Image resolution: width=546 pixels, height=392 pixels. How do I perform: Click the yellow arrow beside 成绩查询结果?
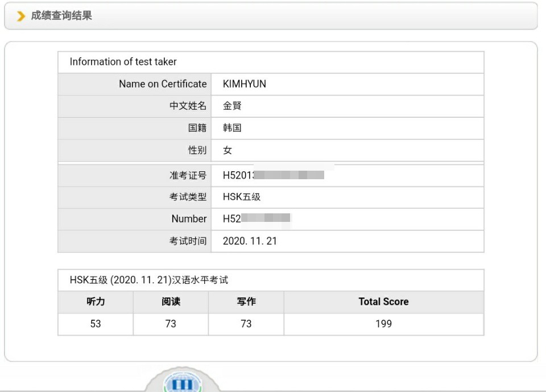[21, 16]
